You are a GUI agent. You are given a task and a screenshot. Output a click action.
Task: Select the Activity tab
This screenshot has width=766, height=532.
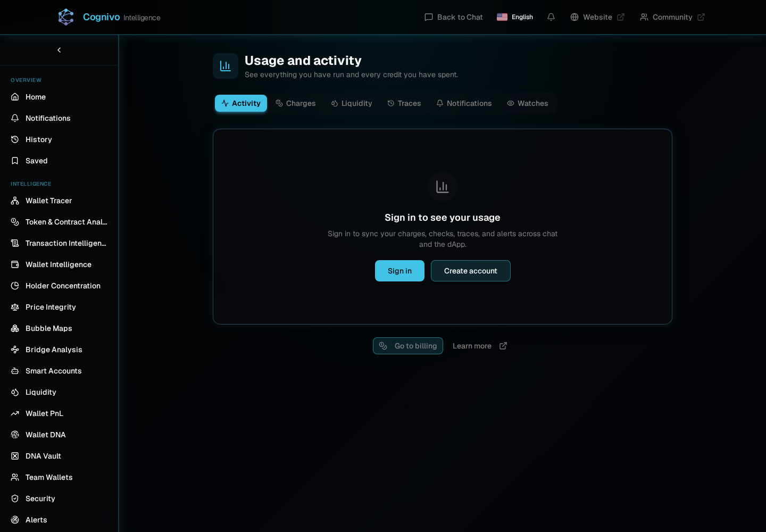[241, 103]
